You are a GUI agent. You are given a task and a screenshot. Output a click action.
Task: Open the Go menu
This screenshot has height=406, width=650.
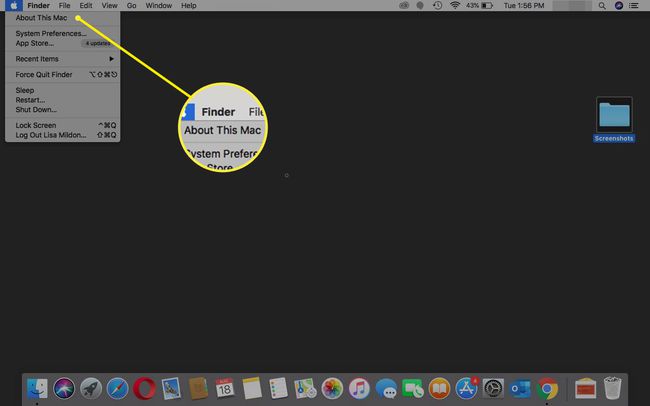[131, 5]
